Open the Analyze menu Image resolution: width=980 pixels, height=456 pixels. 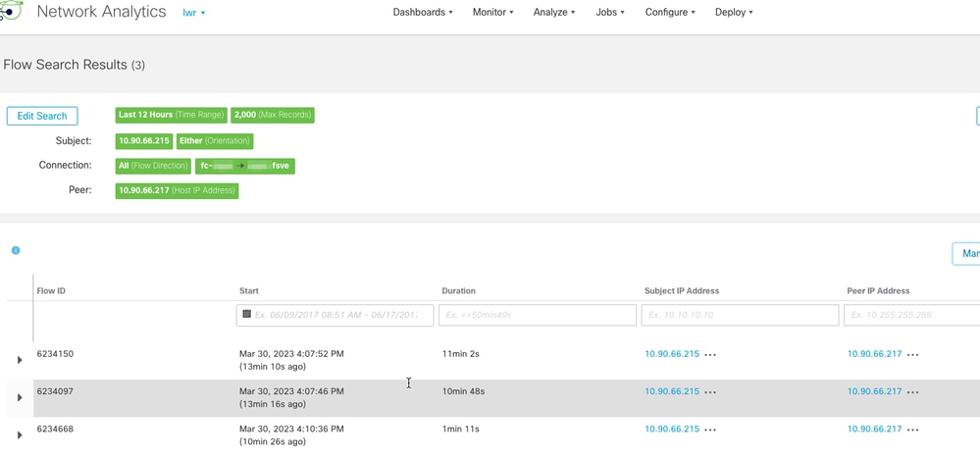pyautogui.click(x=554, y=12)
